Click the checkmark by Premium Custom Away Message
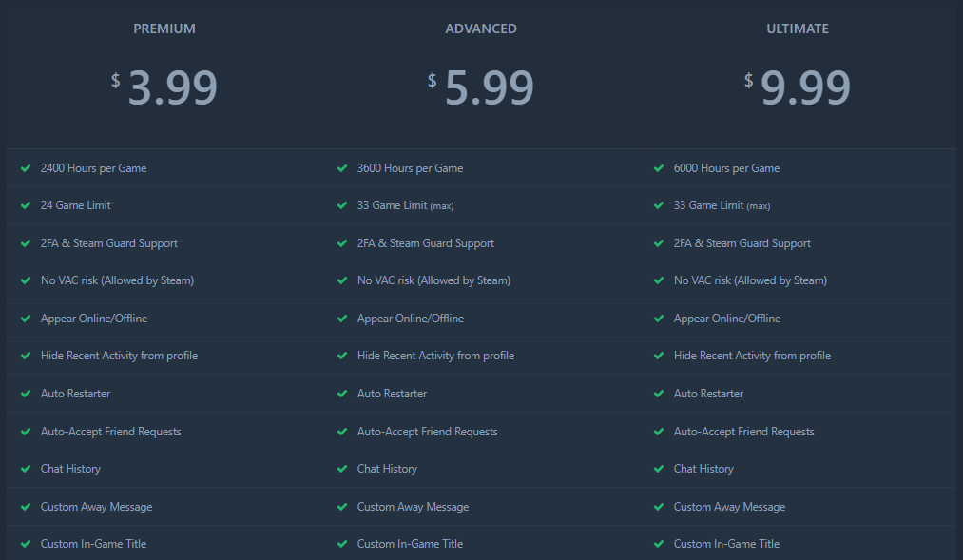The image size is (963, 560). point(26,507)
